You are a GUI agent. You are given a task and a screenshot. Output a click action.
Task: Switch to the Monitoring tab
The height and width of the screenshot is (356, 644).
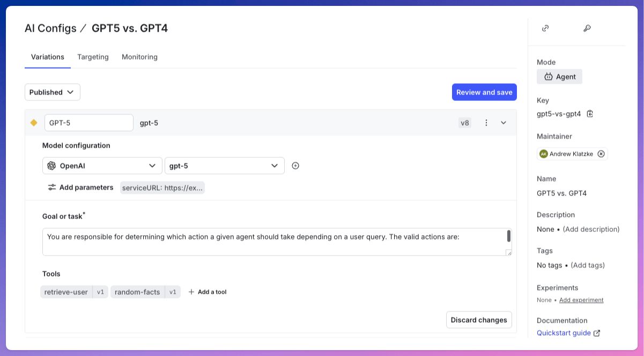coord(139,57)
